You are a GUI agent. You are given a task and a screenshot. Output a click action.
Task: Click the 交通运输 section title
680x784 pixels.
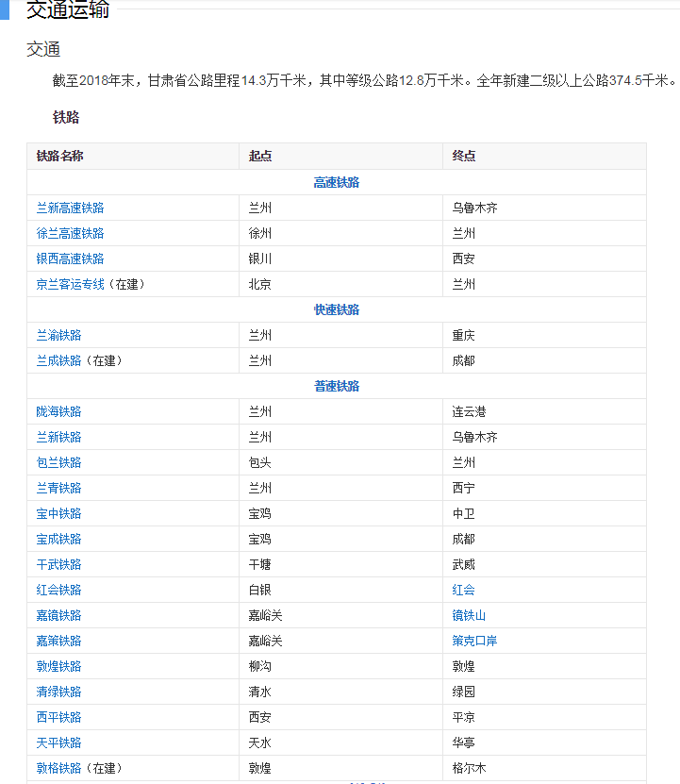pyautogui.click(x=68, y=10)
